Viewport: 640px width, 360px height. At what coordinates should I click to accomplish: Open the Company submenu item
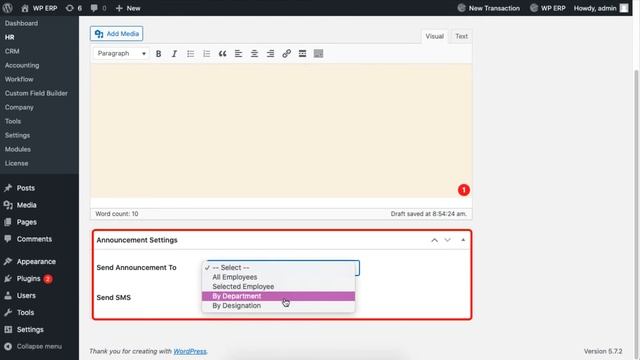point(19,107)
